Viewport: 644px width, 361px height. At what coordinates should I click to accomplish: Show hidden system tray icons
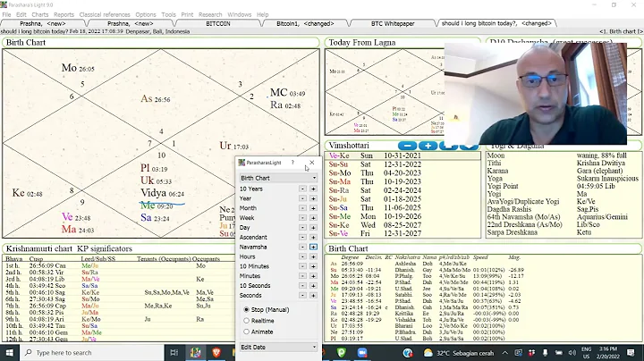tap(504, 353)
